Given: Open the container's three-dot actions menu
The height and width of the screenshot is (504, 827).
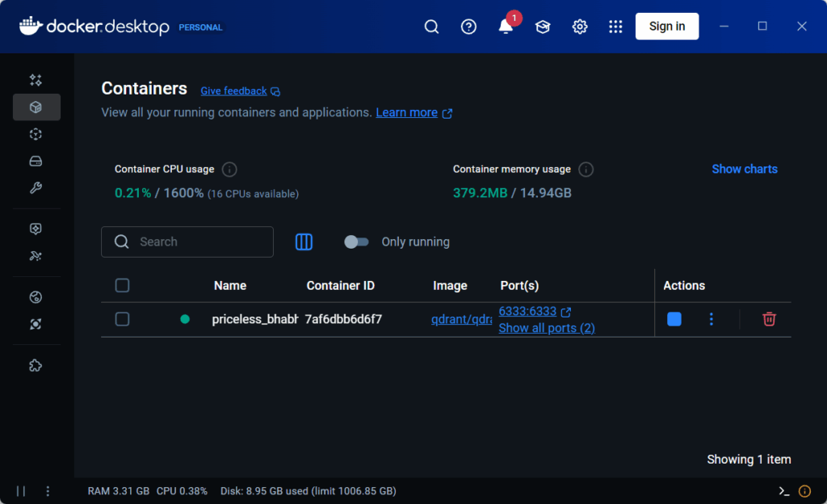Looking at the screenshot, I should point(711,319).
